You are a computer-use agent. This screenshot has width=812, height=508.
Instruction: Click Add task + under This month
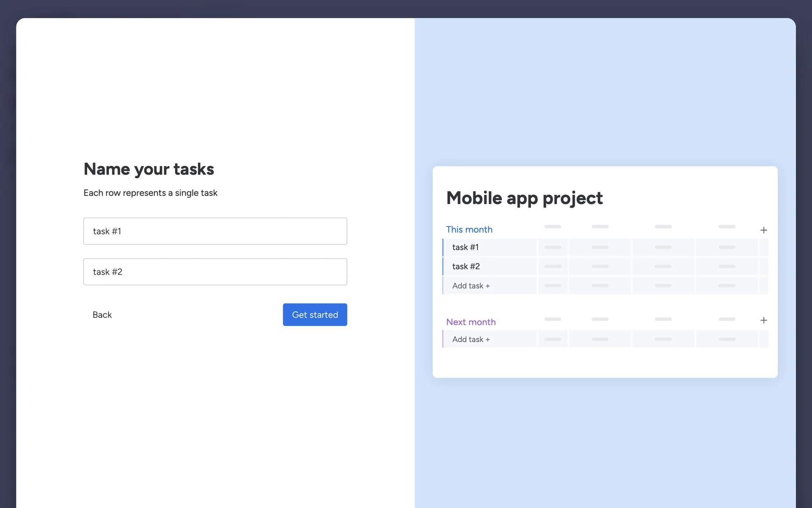pyautogui.click(x=471, y=286)
